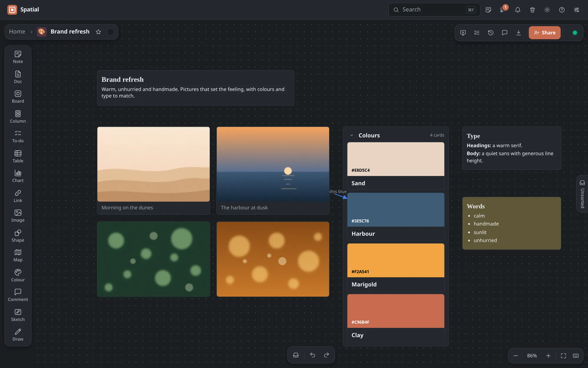The image size is (588, 368).
Task: Collapse the Colours column
Action: [352, 135]
